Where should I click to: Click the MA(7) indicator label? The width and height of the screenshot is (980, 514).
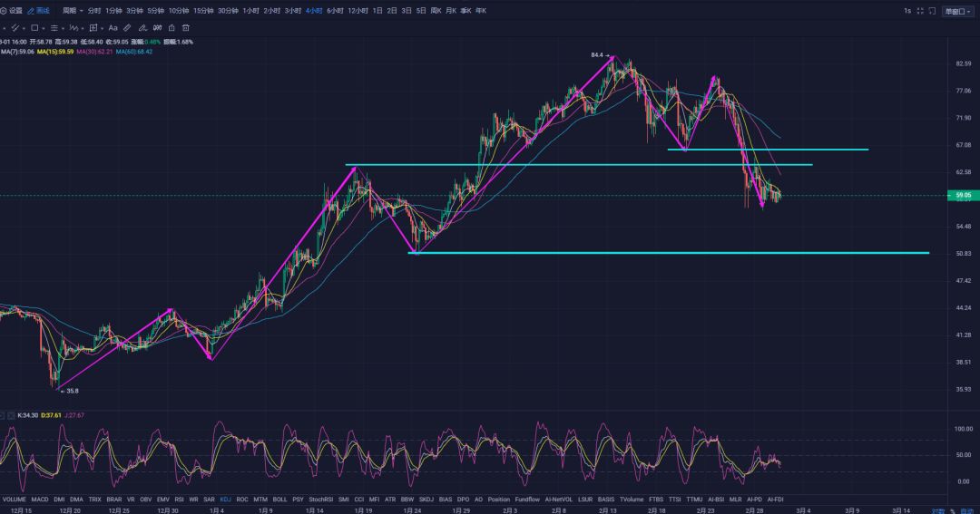(17, 52)
